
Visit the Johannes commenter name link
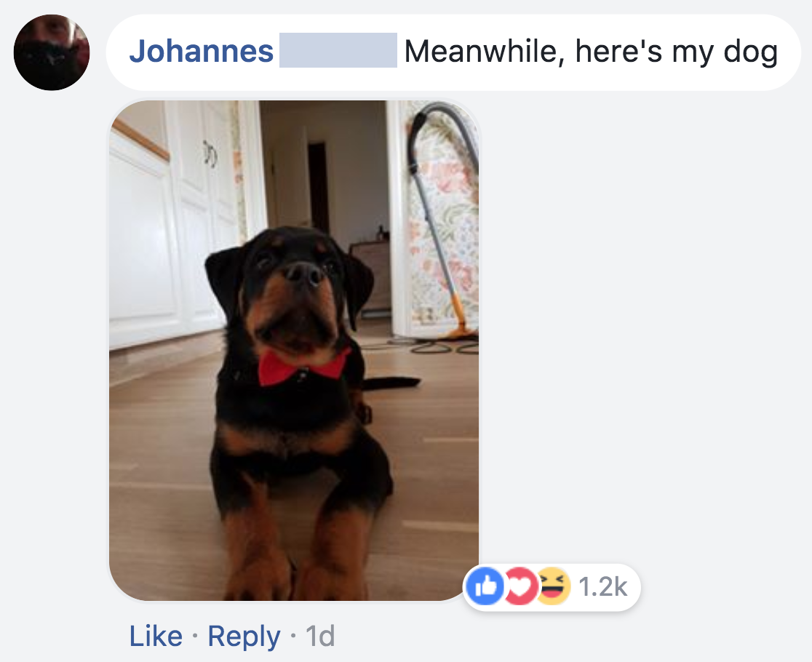point(201,51)
